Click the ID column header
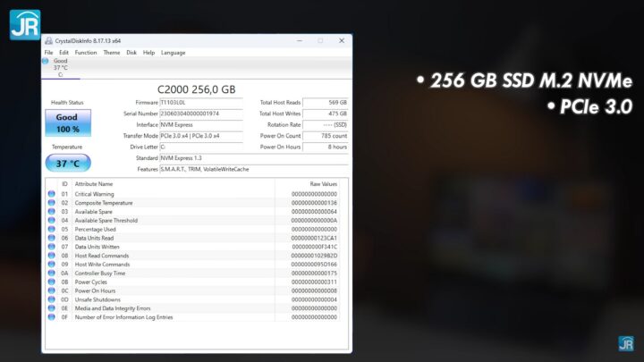Viewport: 644px width, 362px height. tap(64, 184)
